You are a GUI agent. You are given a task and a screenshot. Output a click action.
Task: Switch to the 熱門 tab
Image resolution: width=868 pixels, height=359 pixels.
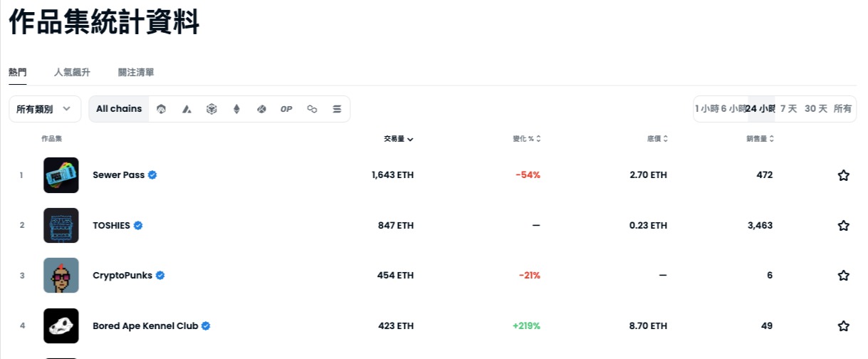point(18,73)
